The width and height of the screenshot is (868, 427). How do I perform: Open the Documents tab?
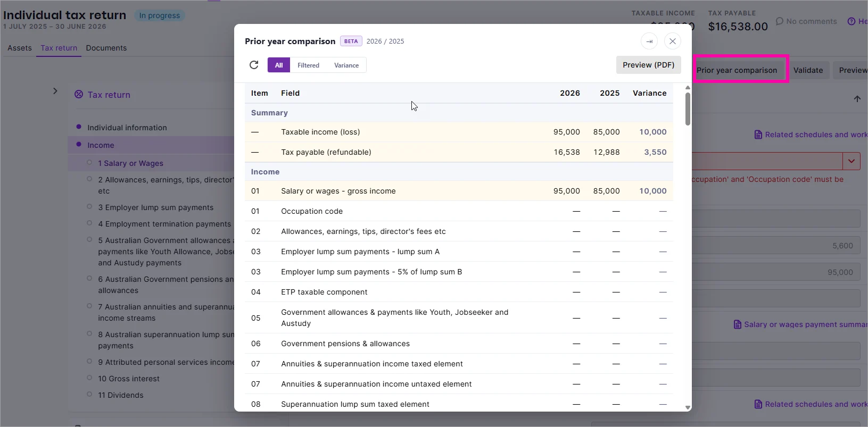click(106, 48)
